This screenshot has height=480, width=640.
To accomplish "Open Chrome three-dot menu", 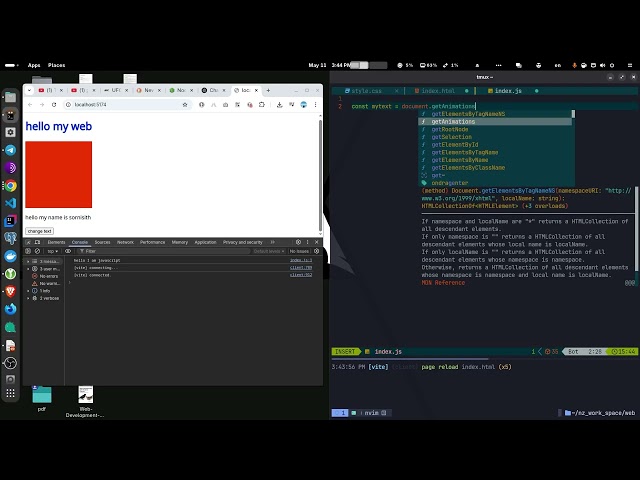I will [x=316, y=105].
